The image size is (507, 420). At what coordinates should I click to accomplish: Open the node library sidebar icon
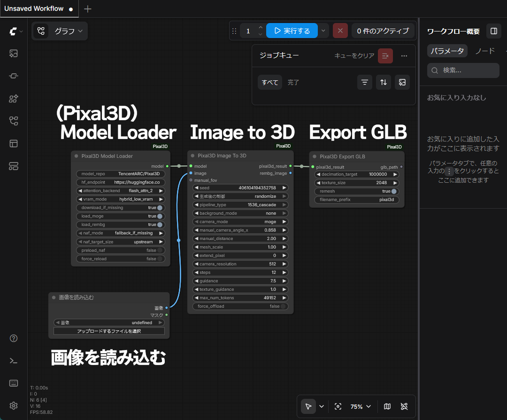pos(14,99)
